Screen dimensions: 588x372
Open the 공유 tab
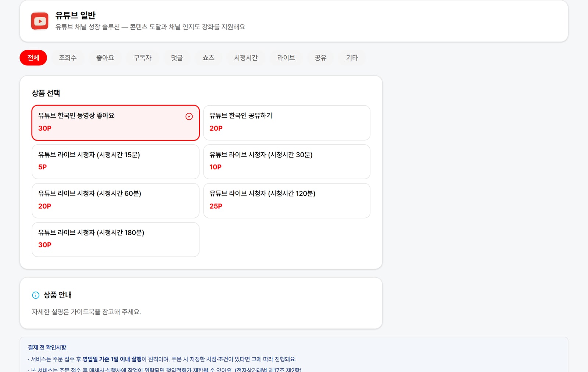pyautogui.click(x=320, y=58)
